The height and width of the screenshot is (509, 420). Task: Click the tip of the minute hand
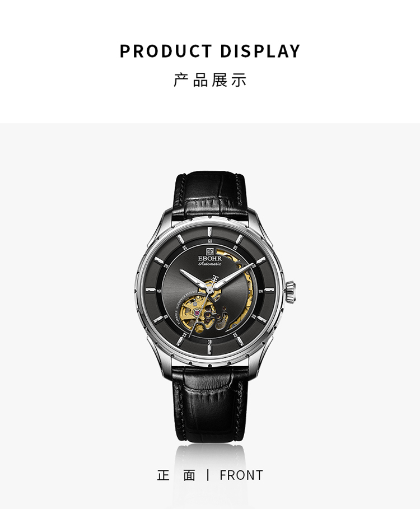[x=253, y=264]
